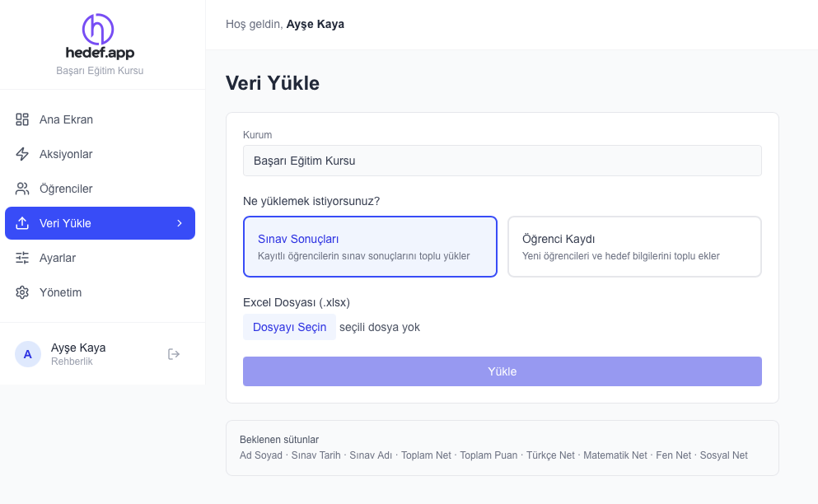Click 'Toplam Puan' in expected columns
The width and height of the screenshot is (818, 504).
click(488, 455)
